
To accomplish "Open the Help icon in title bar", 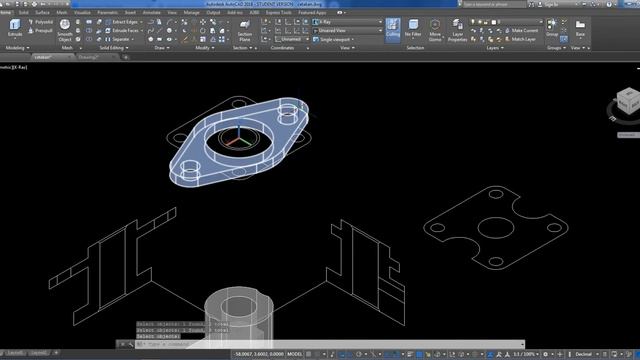I will click(609, 4).
